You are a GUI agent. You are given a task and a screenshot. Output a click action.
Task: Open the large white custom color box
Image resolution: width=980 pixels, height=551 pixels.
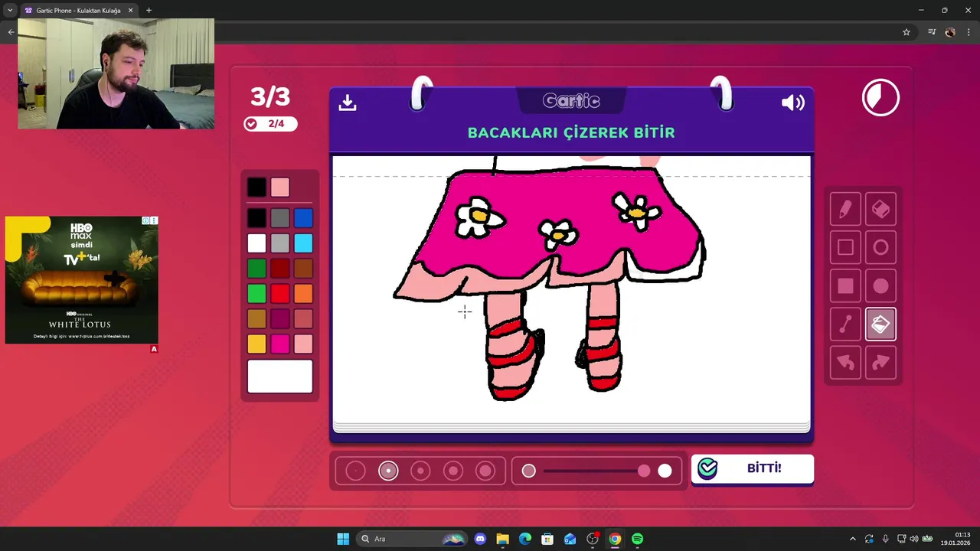pyautogui.click(x=280, y=377)
